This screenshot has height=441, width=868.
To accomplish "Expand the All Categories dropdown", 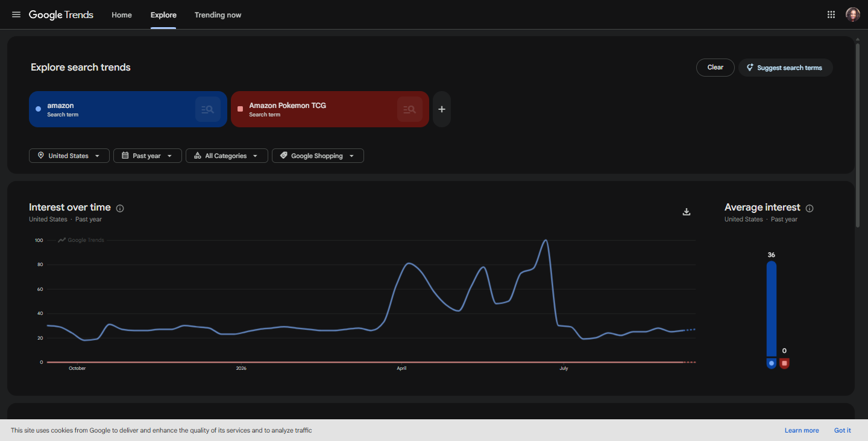I will point(227,156).
